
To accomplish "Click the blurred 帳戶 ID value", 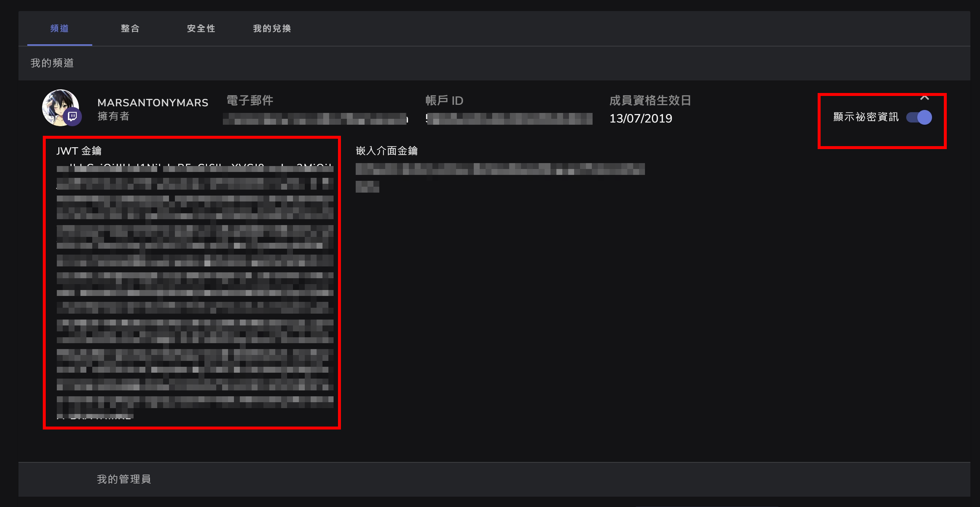I will [509, 119].
